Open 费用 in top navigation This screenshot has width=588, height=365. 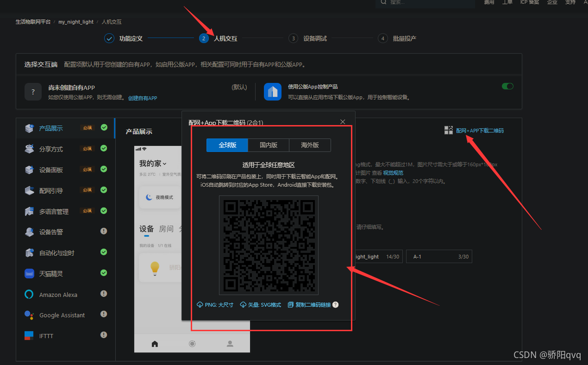pos(489,2)
